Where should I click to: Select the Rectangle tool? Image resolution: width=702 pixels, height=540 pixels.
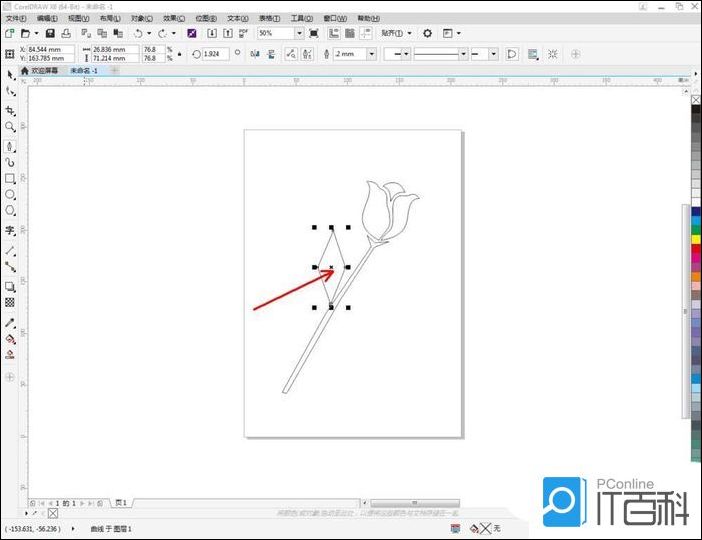(x=10, y=178)
